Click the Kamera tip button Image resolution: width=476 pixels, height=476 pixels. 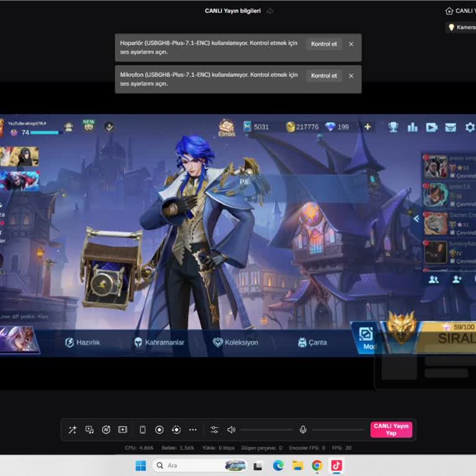coord(461,27)
